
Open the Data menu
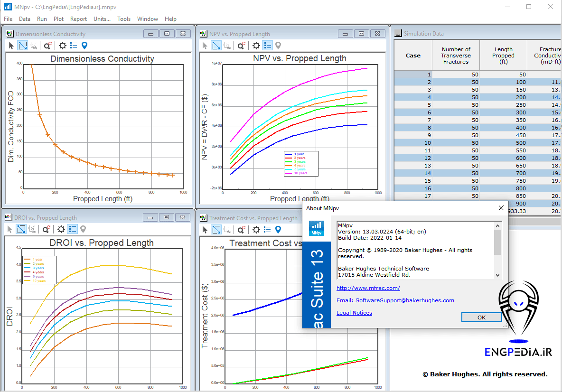pyautogui.click(x=24, y=19)
